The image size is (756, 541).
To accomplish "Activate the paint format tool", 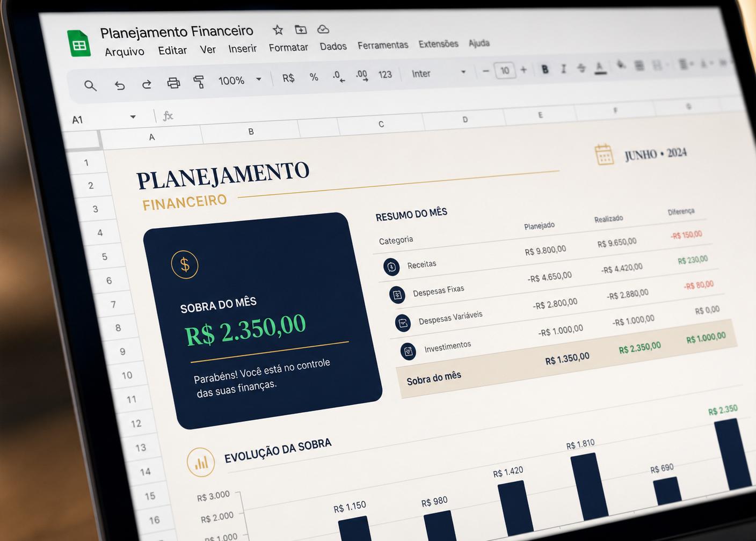I will pyautogui.click(x=199, y=82).
